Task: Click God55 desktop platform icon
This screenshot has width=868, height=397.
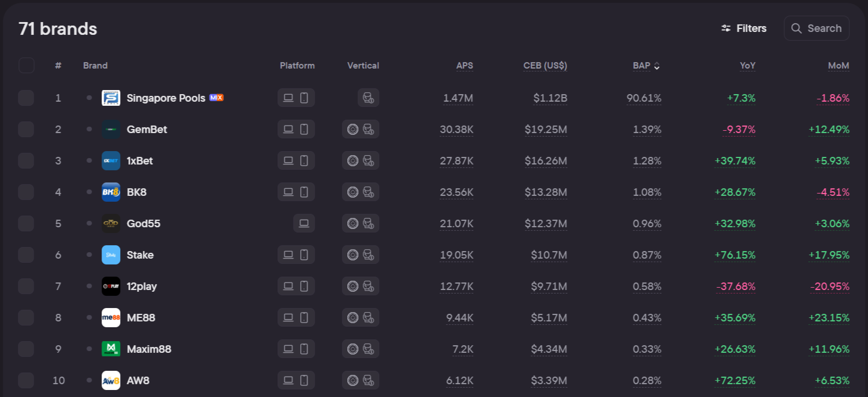Action: tap(304, 223)
